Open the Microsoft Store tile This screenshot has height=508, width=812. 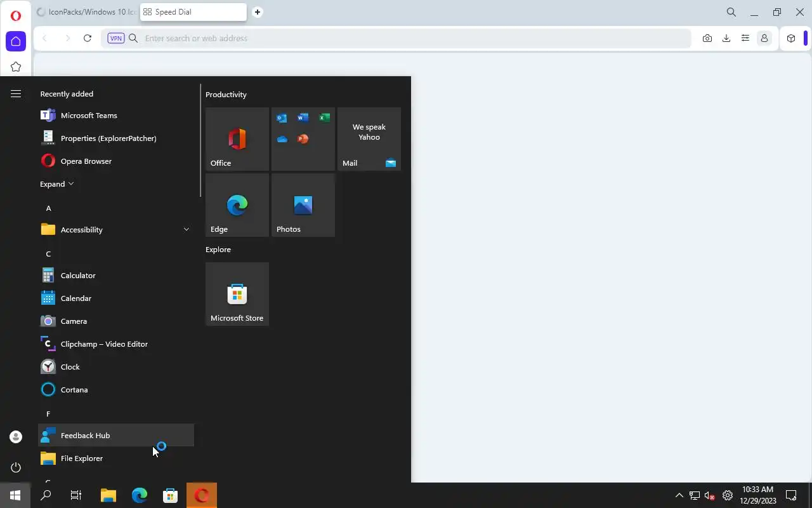point(237,294)
